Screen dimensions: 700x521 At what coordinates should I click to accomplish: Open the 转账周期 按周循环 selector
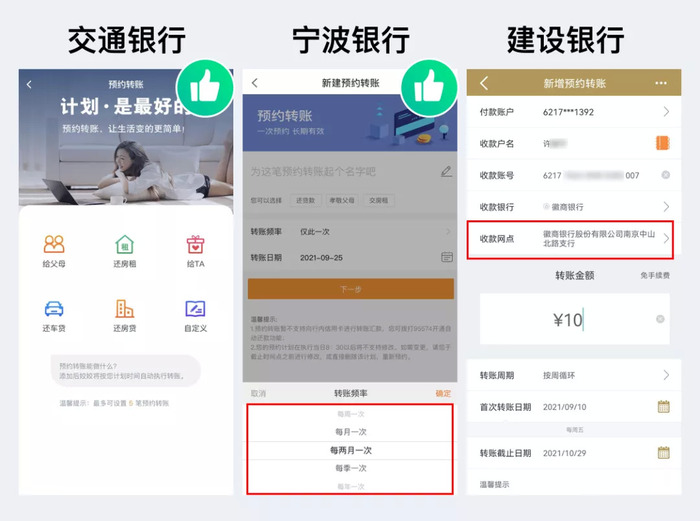click(574, 375)
